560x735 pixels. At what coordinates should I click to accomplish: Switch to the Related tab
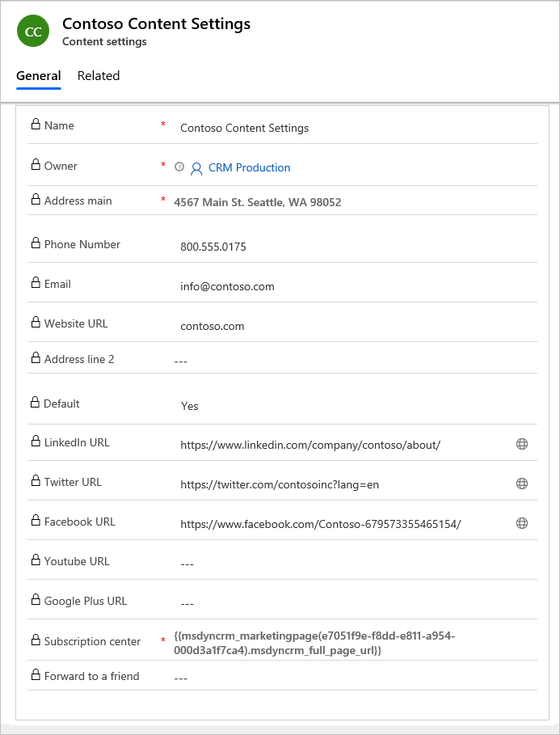click(99, 76)
